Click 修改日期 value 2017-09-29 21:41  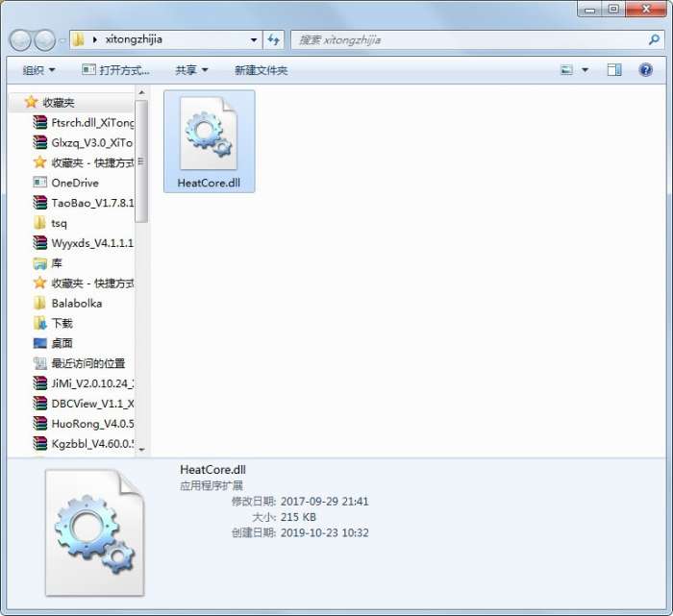coord(325,501)
